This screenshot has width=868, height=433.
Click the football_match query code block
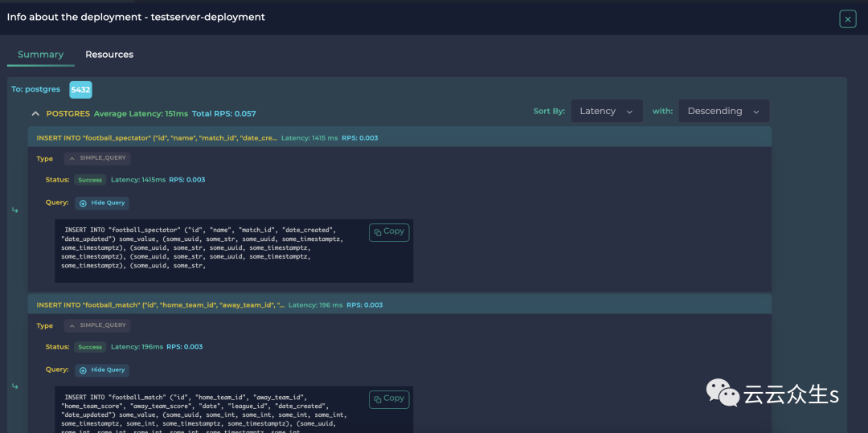pyautogui.click(x=234, y=410)
